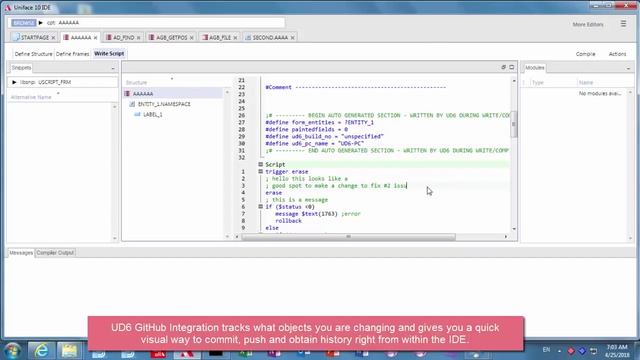The width and height of the screenshot is (640, 360).
Task: Open the AD_FIND tab
Action: point(123,38)
